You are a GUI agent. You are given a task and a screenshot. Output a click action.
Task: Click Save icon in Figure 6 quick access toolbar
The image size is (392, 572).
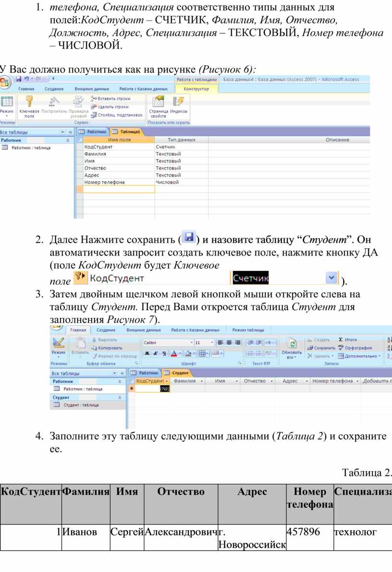click(x=18, y=79)
